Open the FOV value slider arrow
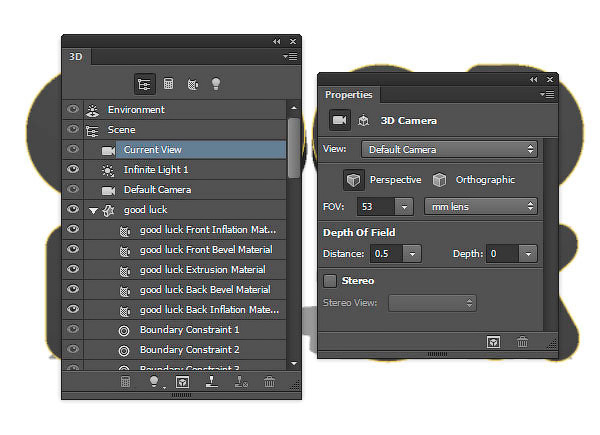Viewport: 600px width, 435px height. click(x=404, y=207)
